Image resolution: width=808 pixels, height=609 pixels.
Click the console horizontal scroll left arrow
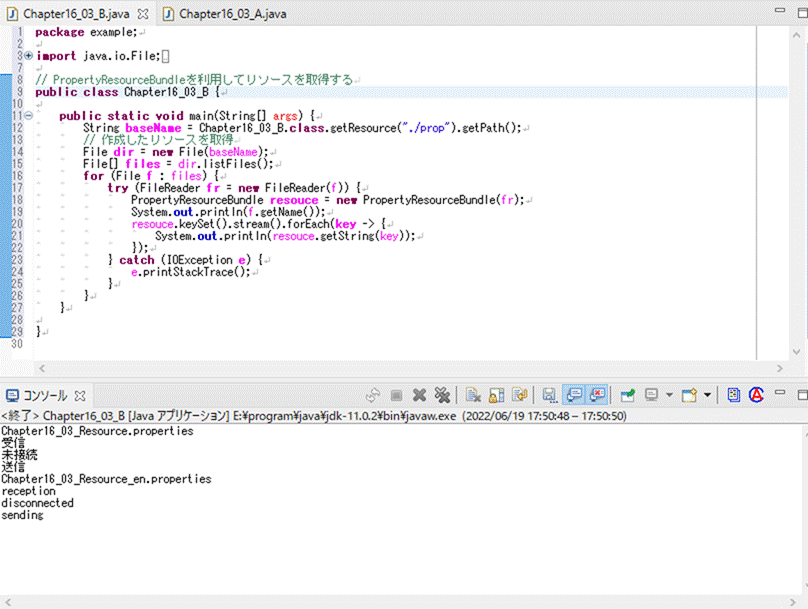[7, 602]
